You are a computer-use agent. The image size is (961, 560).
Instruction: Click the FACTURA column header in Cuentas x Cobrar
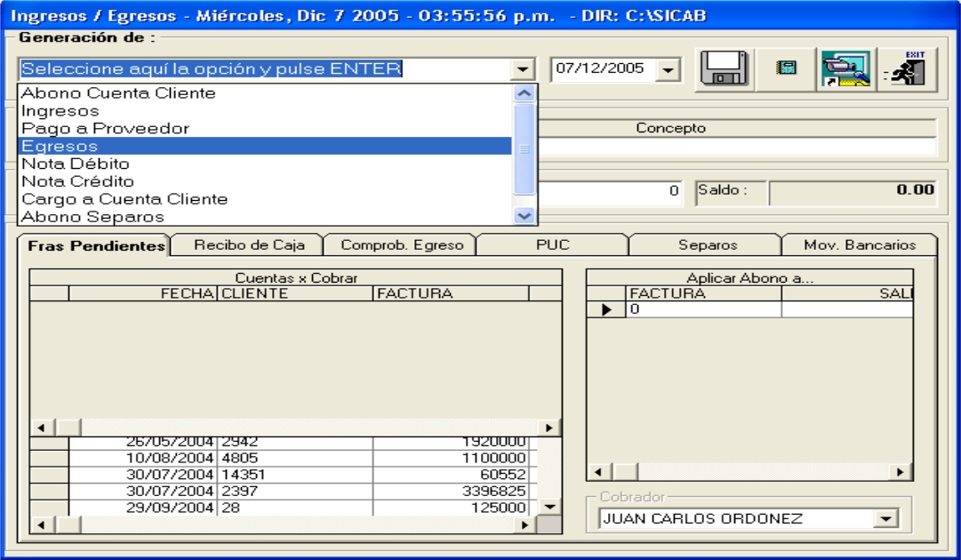[x=450, y=293]
